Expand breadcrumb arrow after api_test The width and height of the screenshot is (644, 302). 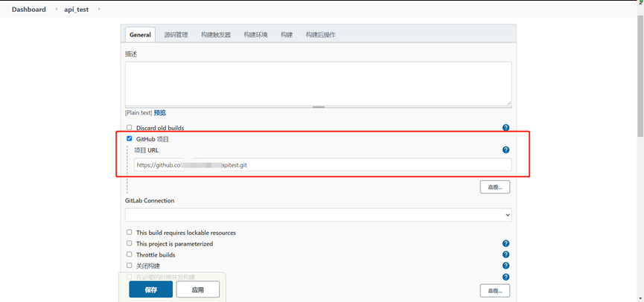pyautogui.click(x=99, y=10)
